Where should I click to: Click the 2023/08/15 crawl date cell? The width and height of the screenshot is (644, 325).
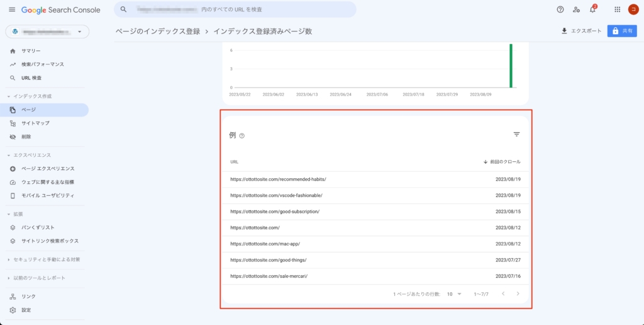508,212
